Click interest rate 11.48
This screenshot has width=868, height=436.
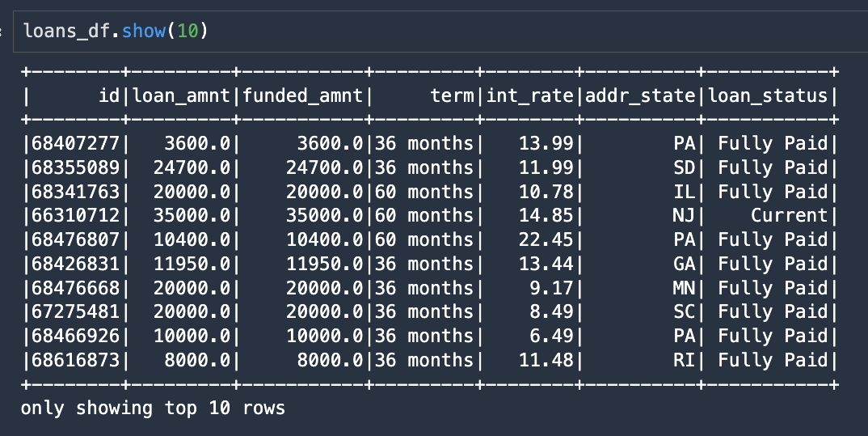[x=546, y=359]
